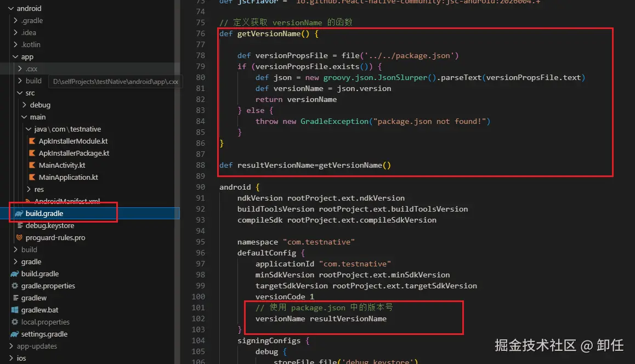Click Kotlin icon of MainApplication.kt
The image size is (635, 364).
(32, 178)
